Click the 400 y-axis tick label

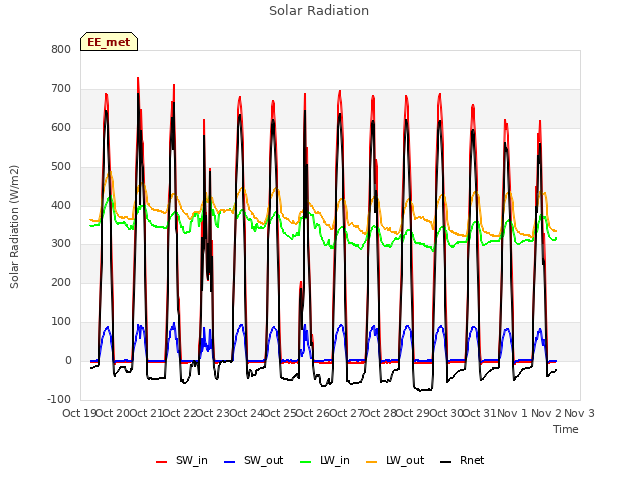pyautogui.click(x=61, y=205)
